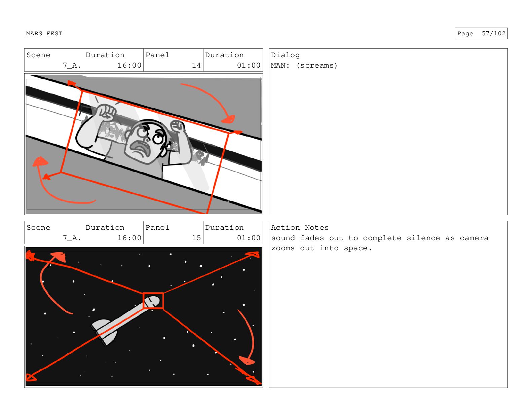Click the panel 15 rocket in space thumbnail
Screen dimensions: 532x412
coord(144,317)
